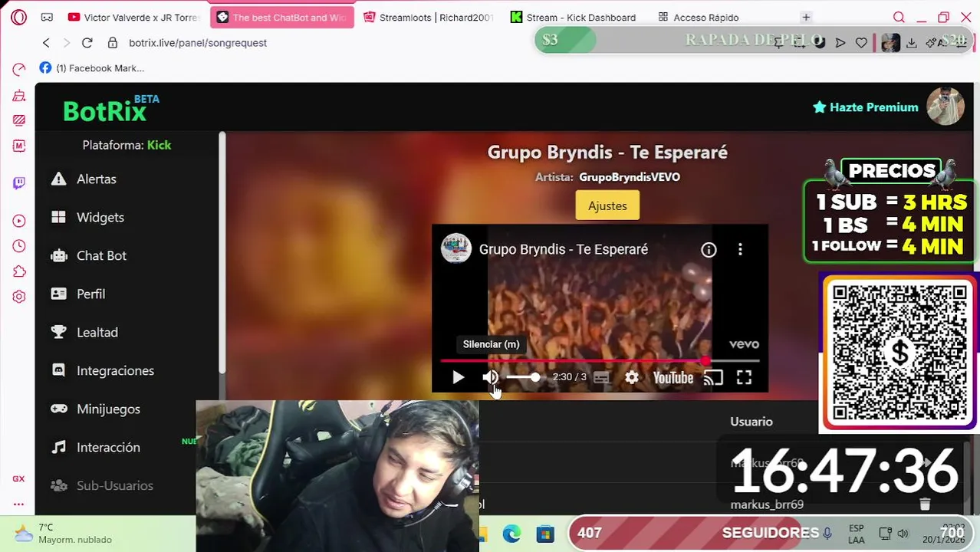Open Perfil in the BotRix sidebar
The height and width of the screenshot is (552, 980).
pos(90,294)
